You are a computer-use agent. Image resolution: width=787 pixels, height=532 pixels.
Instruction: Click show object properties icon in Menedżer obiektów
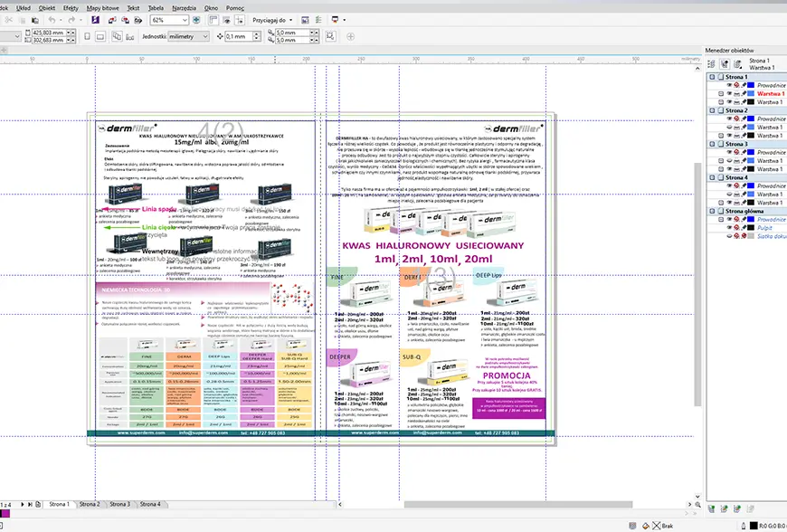click(x=711, y=63)
